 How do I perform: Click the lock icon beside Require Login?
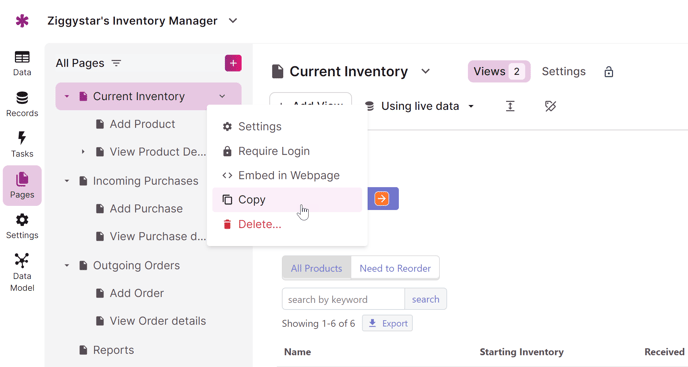click(227, 151)
